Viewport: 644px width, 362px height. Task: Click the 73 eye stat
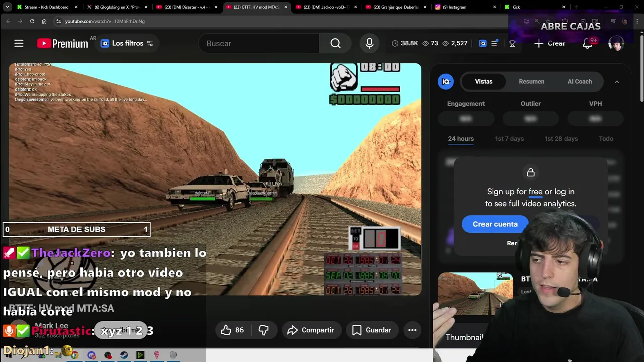click(430, 43)
